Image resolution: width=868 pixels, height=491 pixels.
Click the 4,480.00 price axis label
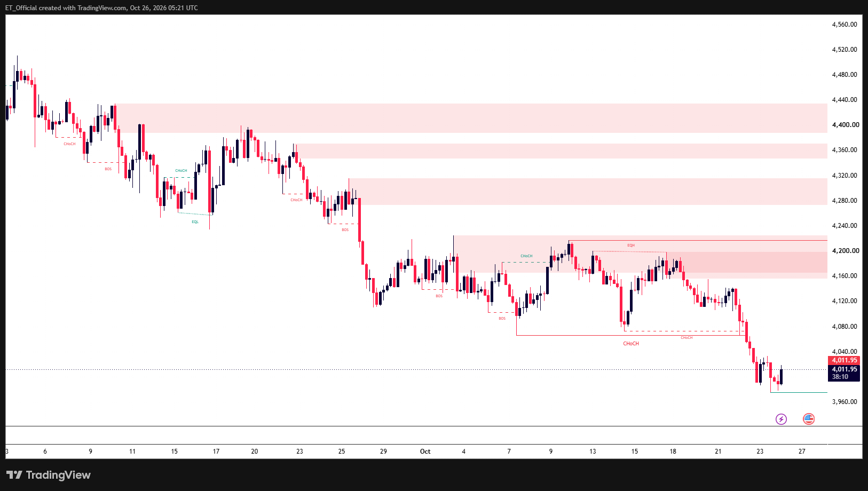845,75
